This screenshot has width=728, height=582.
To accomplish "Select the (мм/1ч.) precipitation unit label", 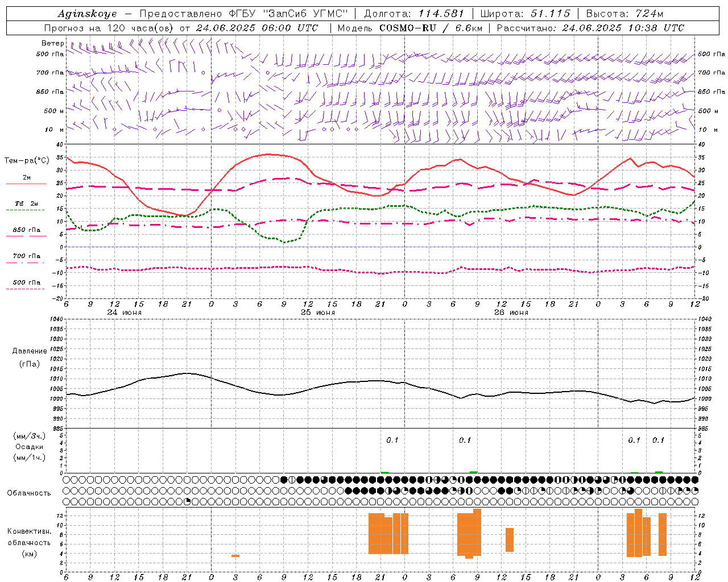I will tap(30, 458).
